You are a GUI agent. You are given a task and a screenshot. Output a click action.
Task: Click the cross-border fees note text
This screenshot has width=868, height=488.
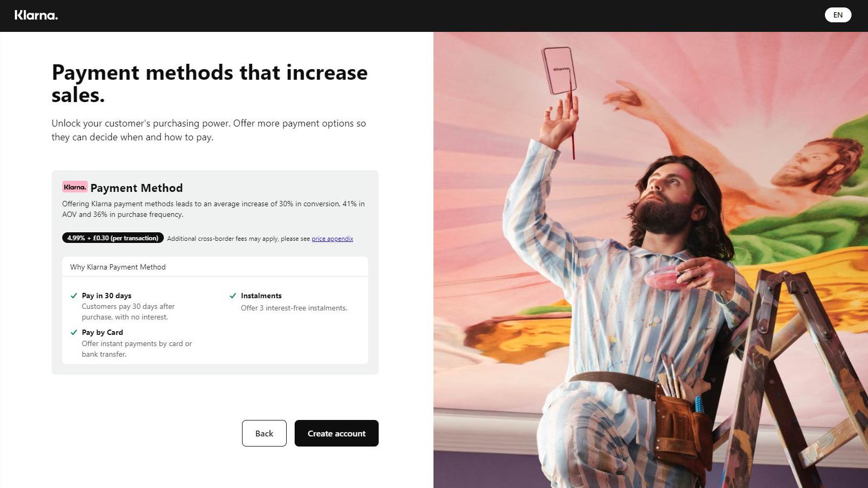click(238, 239)
